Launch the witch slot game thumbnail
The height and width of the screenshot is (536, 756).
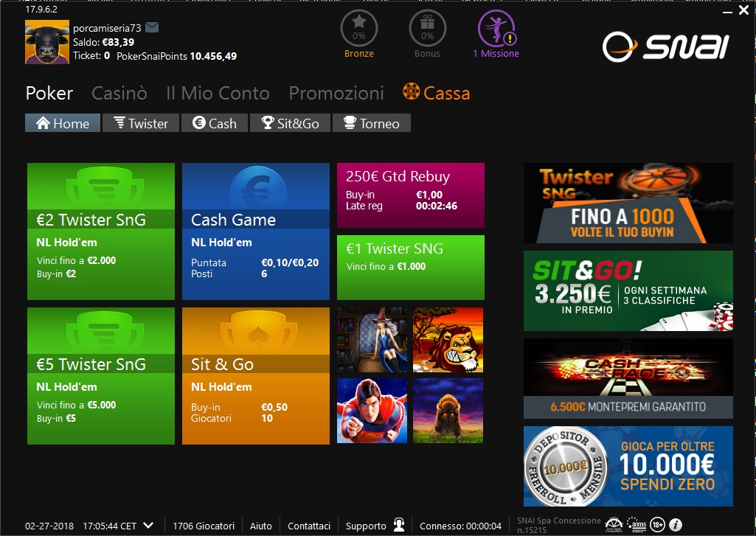(x=372, y=340)
